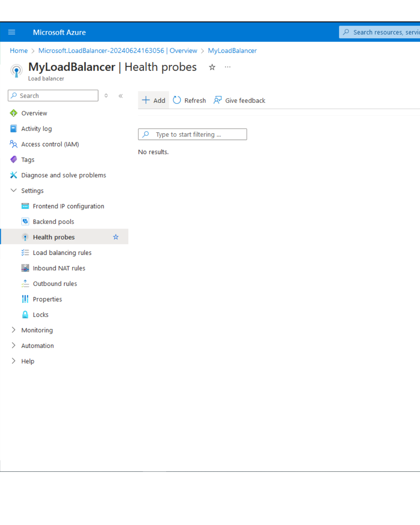
Task: Add a new health probe
Action: coord(154,100)
